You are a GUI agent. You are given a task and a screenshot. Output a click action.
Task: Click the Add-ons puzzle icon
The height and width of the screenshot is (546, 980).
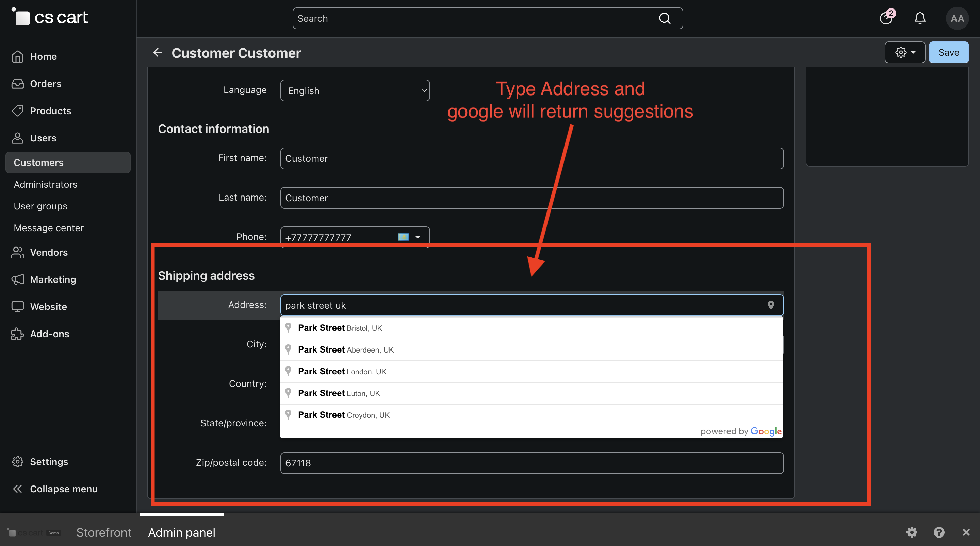(x=17, y=334)
